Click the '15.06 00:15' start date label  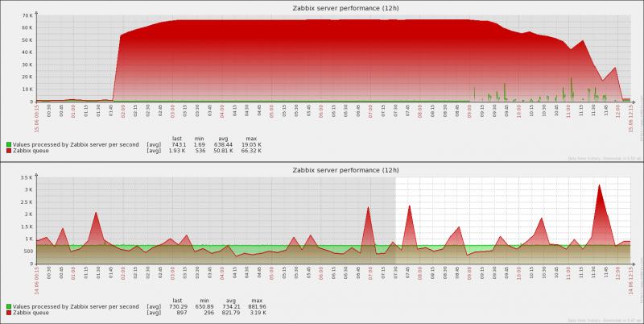point(36,118)
